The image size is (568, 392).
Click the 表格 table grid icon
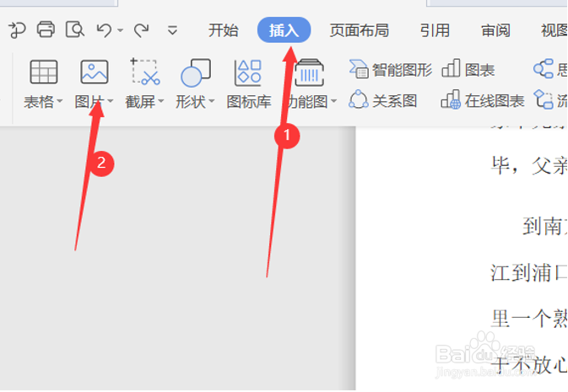[x=44, y=72]
